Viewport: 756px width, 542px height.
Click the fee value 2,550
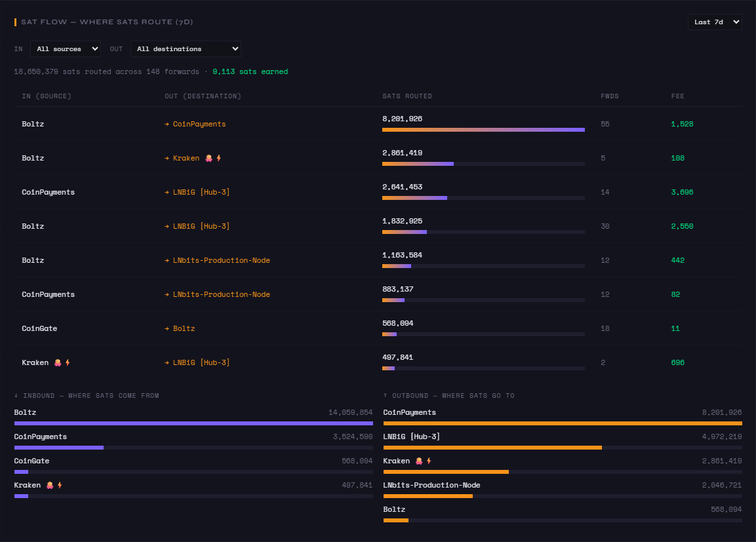coord(682,227)
